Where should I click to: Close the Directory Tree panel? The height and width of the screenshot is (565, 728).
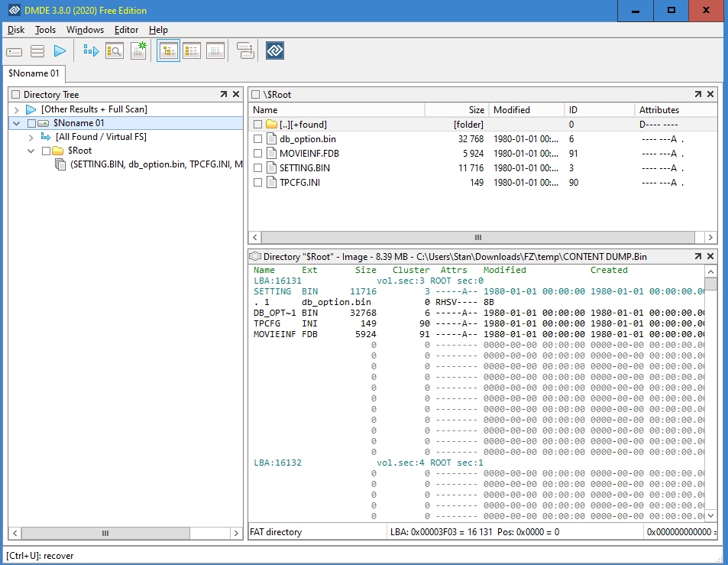click(236, 94)
